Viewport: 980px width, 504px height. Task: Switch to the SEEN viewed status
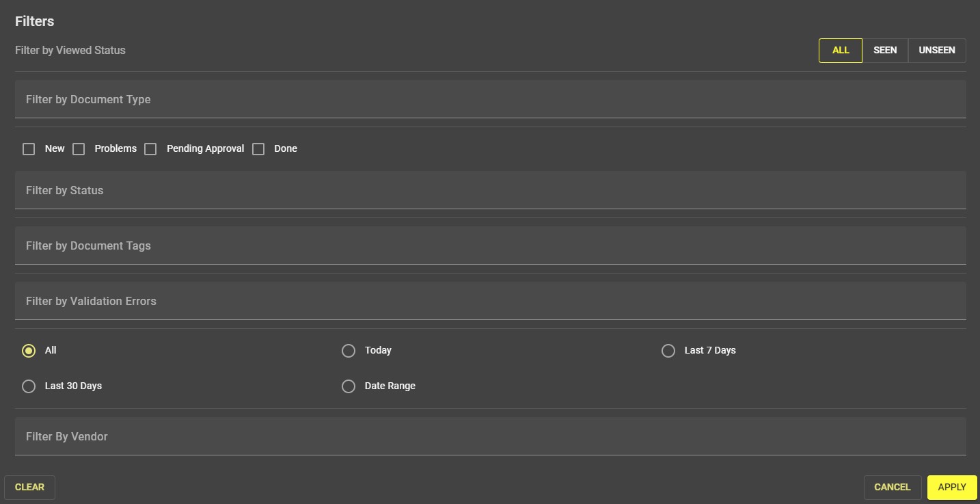coord(885,50)
